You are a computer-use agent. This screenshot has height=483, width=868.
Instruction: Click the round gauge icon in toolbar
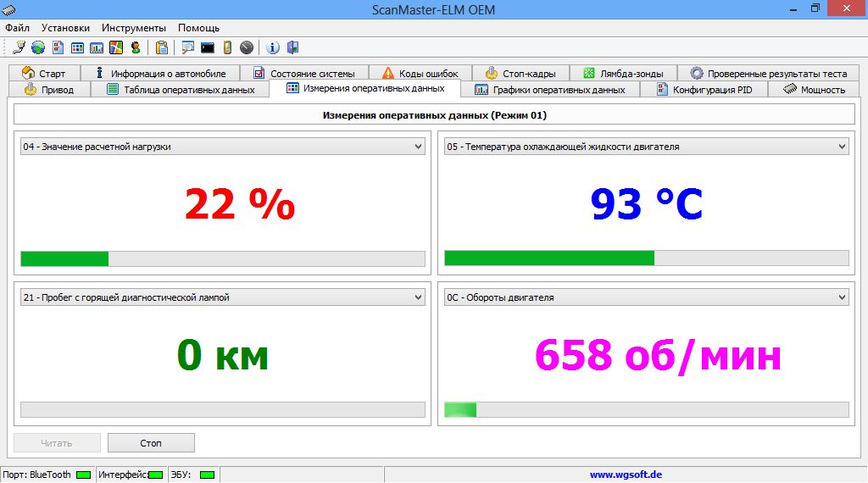[246, 47]
